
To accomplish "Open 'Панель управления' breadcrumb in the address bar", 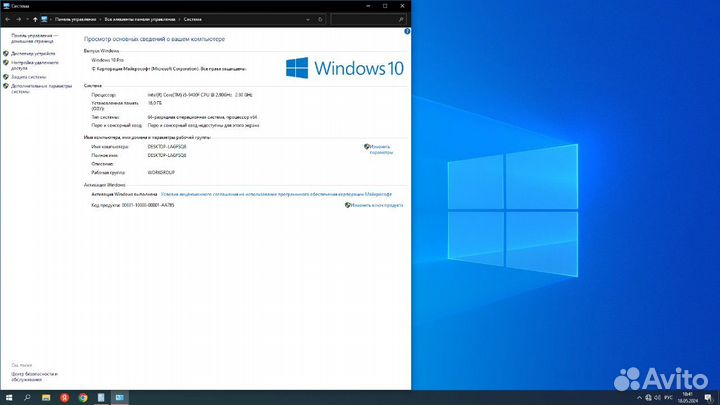I will click(x=76, y=19).
